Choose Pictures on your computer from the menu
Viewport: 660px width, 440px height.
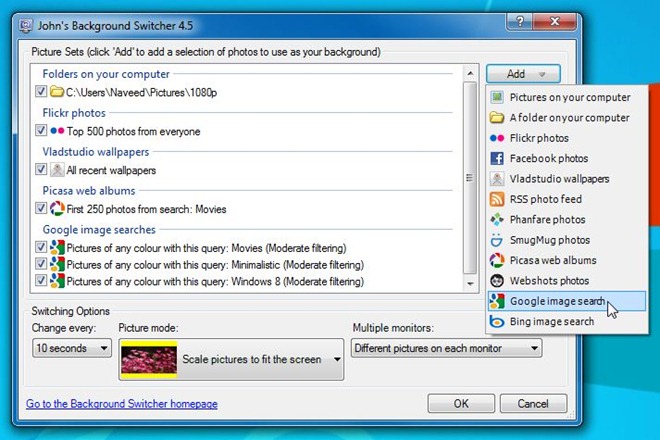567,97
